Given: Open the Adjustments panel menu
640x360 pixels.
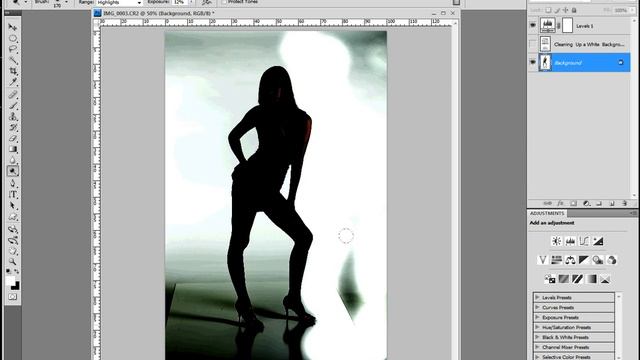Looking at the screenshot, I should point(633,213).
